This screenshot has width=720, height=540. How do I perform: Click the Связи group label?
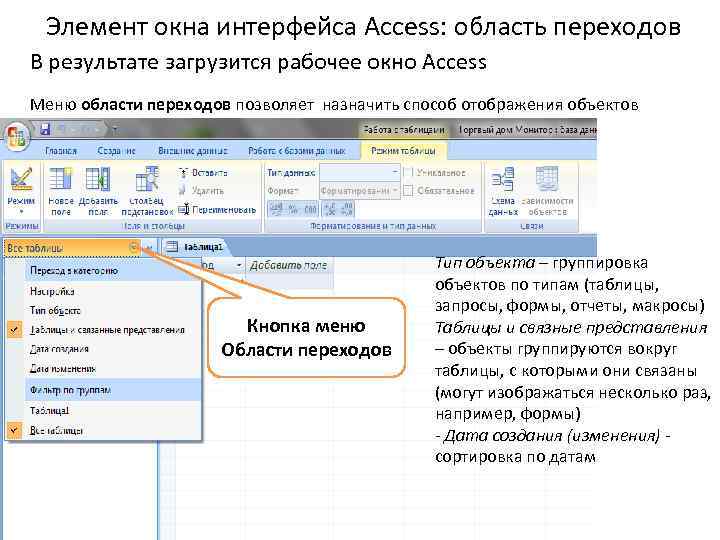tap(532, 226)
